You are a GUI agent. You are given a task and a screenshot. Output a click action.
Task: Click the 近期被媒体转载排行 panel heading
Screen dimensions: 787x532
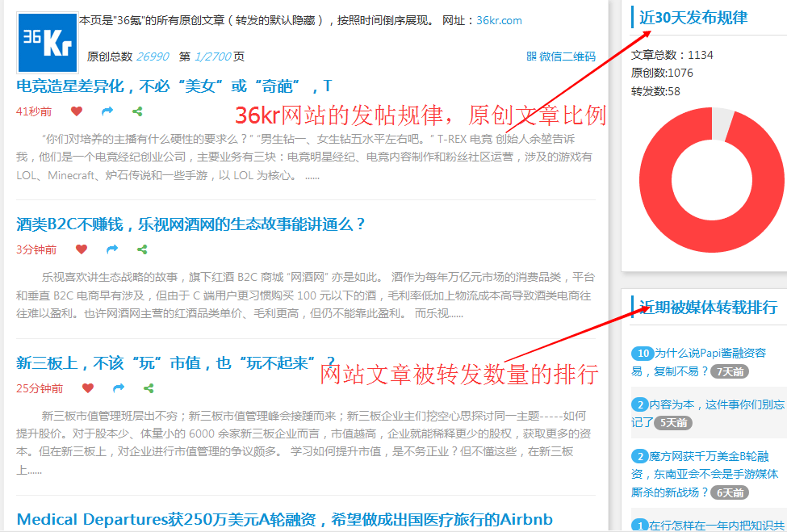708,307
